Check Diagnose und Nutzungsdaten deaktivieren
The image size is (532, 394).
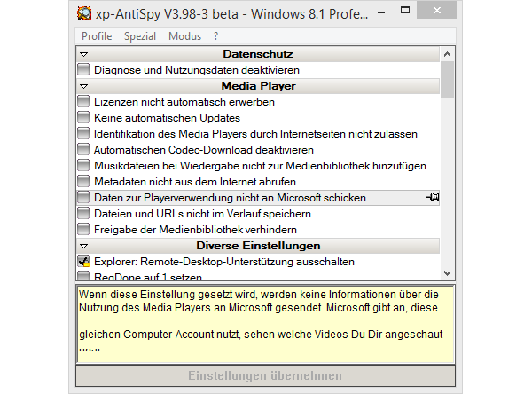tap(83, 69)
